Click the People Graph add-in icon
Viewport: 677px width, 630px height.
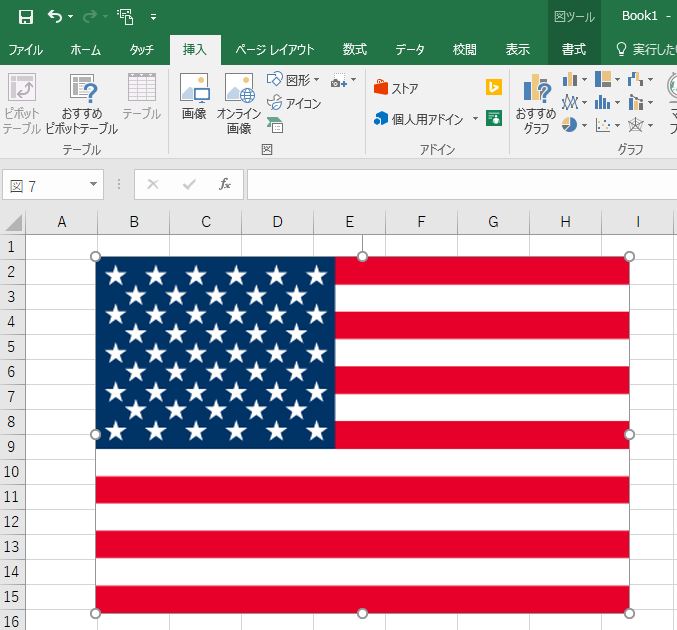pyautogui.click(x=494, y=118)
